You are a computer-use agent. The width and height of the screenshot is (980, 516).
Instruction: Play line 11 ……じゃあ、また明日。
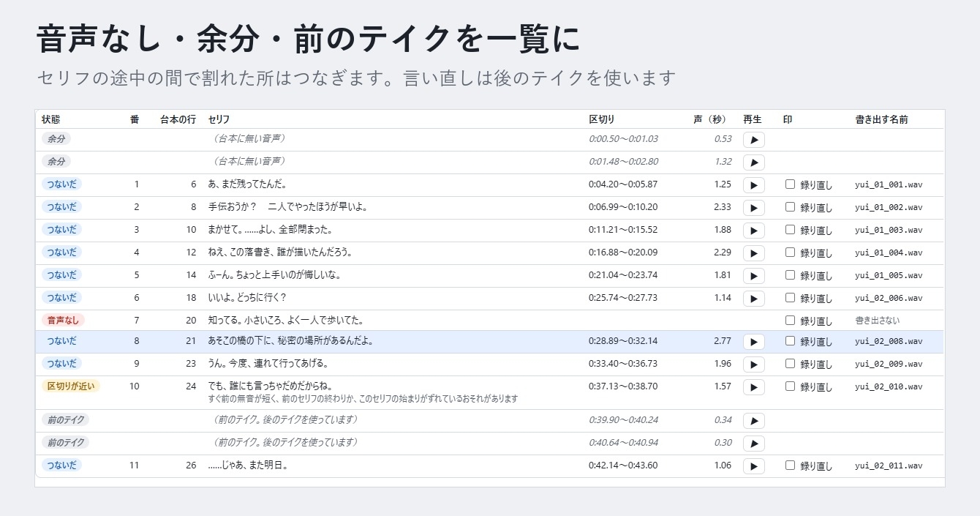pyautogui.click(x=753, y=466)
